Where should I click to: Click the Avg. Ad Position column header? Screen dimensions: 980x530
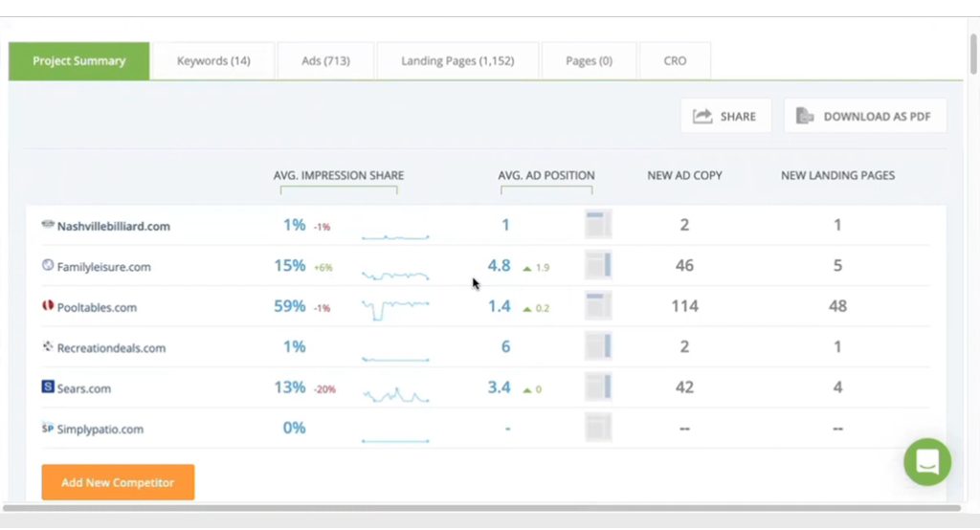click(546, 176)
